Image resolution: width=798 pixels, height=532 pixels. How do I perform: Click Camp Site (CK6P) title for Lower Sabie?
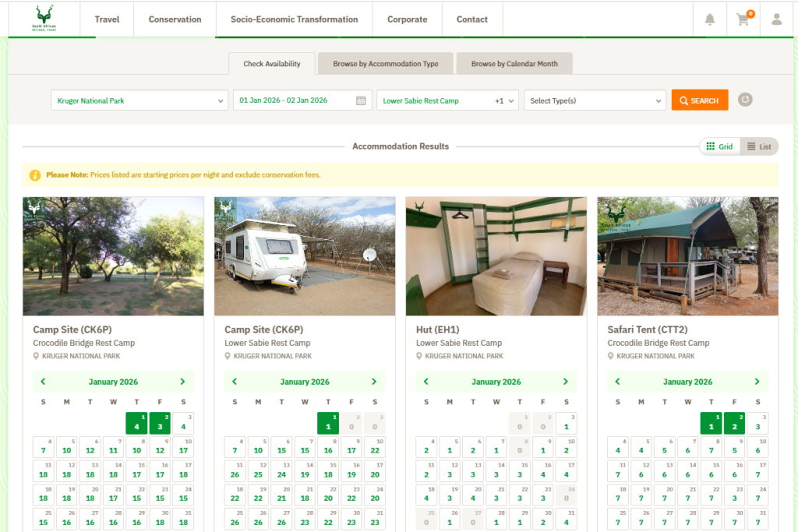tap(263, 329)
